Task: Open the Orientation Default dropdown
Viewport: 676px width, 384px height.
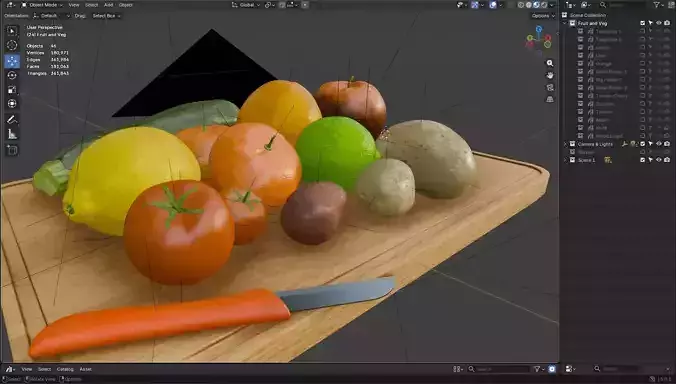Action: [52, 16]
